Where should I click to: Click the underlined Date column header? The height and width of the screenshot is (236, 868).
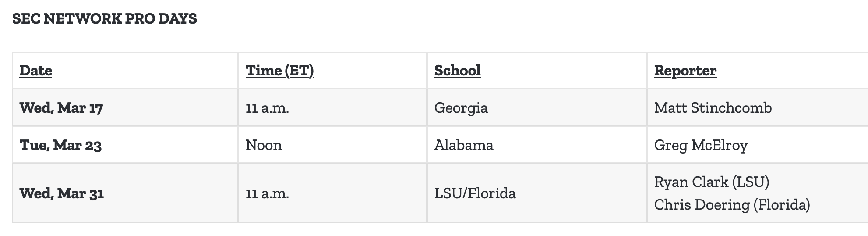coord(36,71)
